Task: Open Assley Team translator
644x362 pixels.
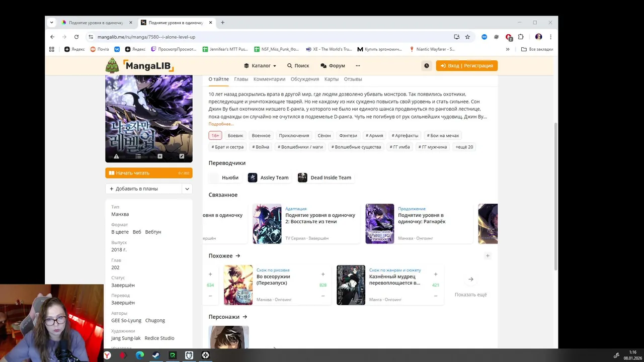Action: 268,177
